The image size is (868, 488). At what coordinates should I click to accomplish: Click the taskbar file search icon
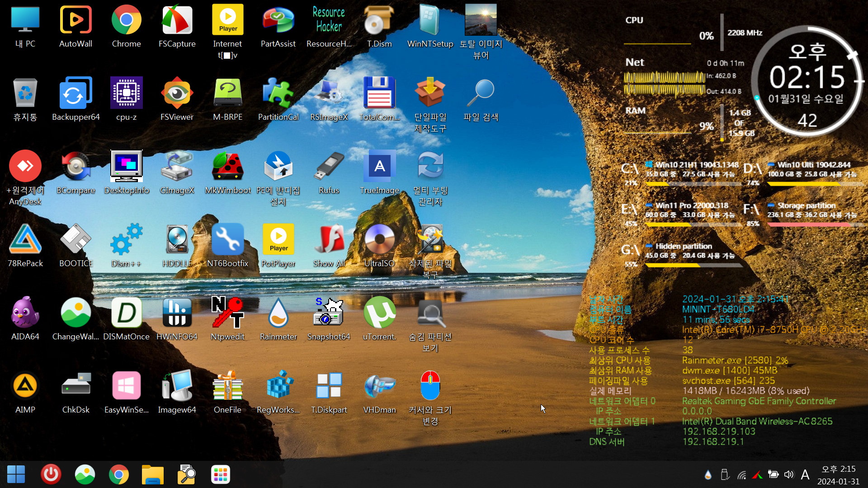(x=186, y=474)
